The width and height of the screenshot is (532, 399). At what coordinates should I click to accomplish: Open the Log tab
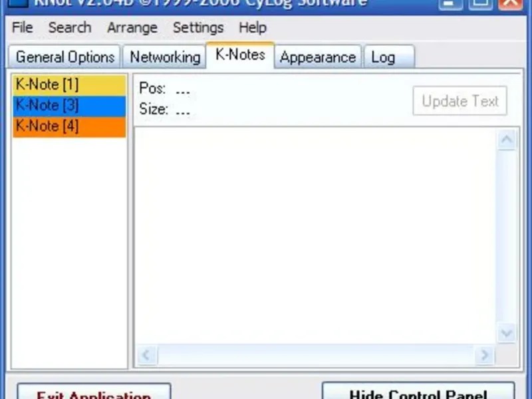coord(389,57)
